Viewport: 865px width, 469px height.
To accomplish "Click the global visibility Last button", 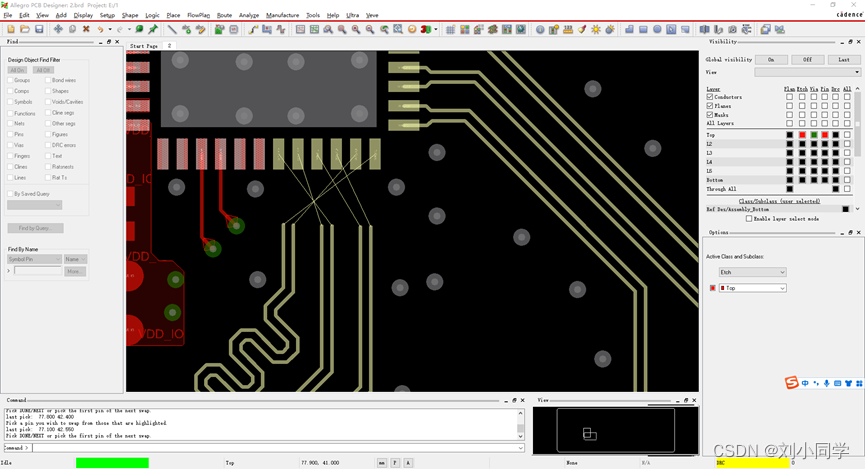I will 843,60.
